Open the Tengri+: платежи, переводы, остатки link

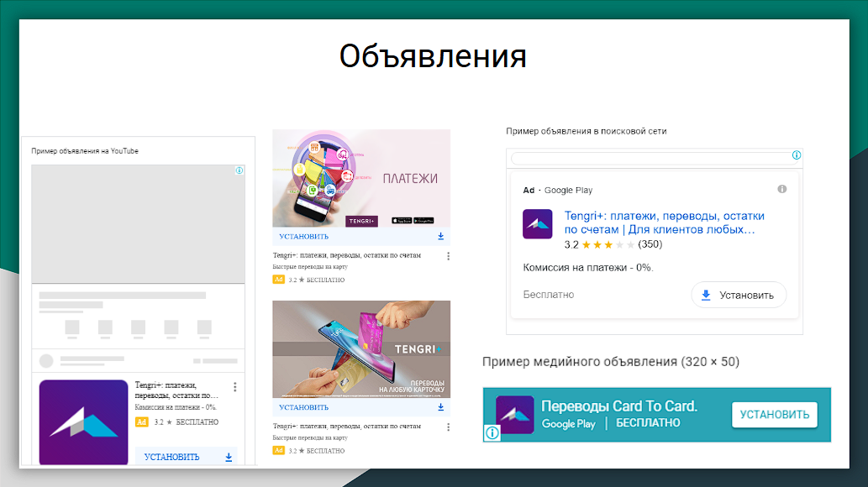click(x=665, y=223)
